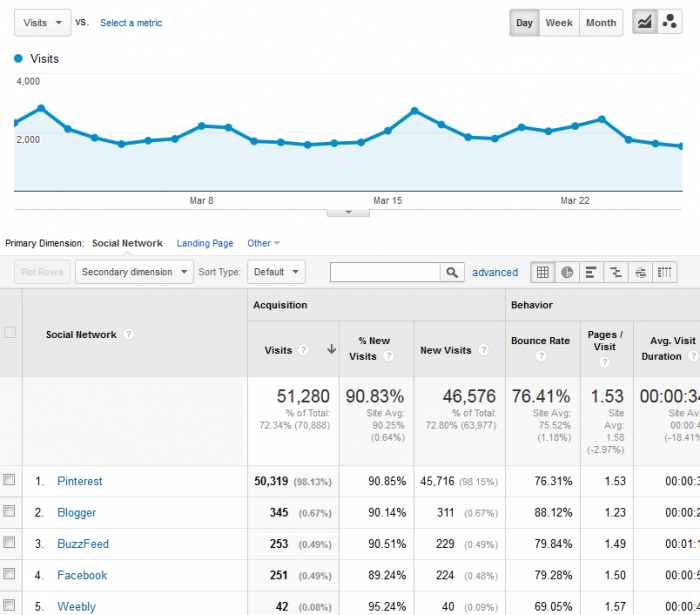
Task: Open the Visits metric dropdown
Action: point(42,23)
